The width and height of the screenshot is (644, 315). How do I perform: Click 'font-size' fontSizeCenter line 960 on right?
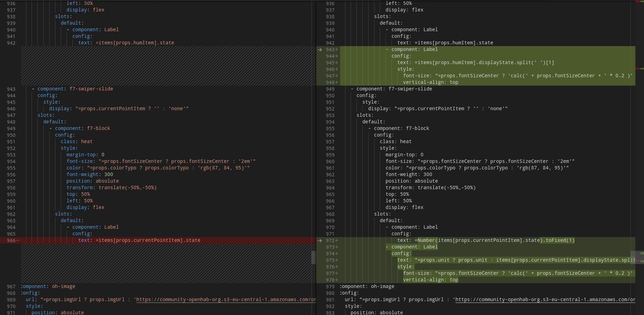pos(480,161)
